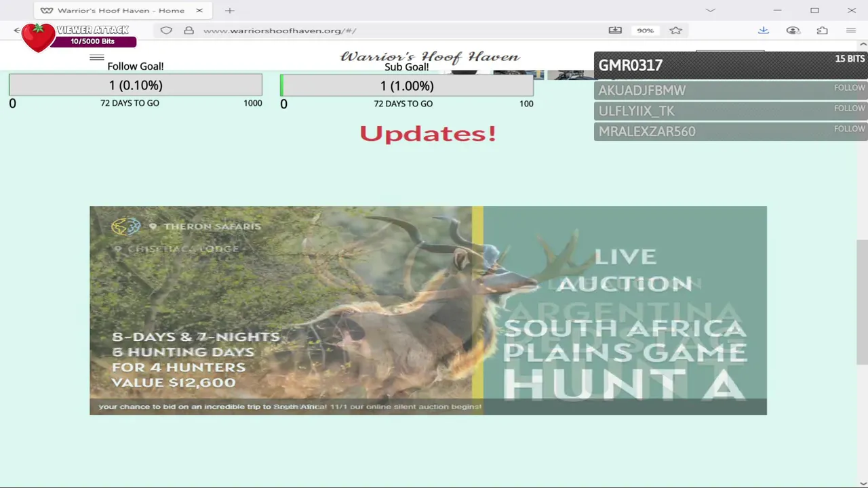This screenshot has width=868, height=488.
Task: Select the AKUADJFBMW follow entry
Action: tap(731, 90)
